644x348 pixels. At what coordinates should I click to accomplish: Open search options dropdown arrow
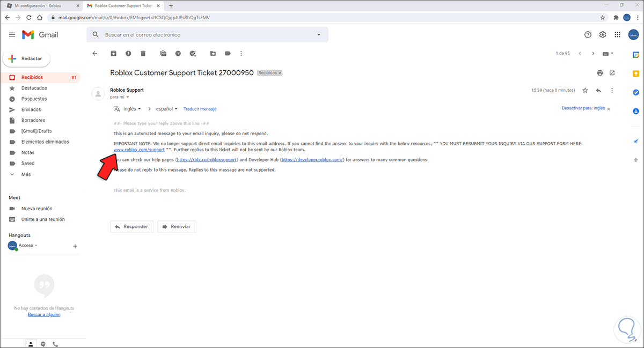point(319,35)
